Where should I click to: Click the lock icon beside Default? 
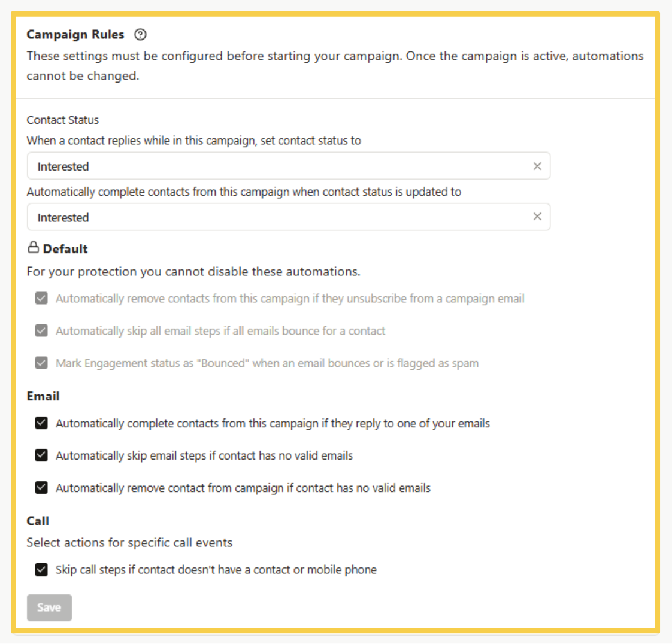[x=34, y=248]
